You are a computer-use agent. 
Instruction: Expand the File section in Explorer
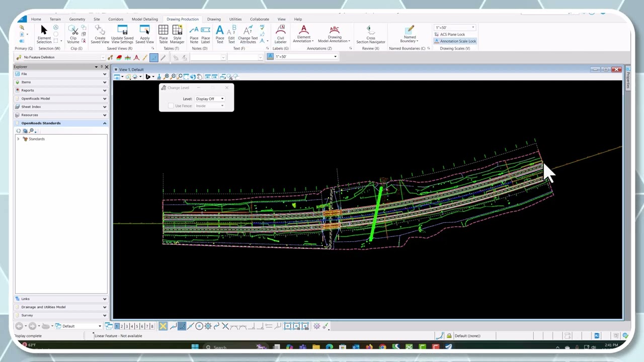(x=61, y=74)
